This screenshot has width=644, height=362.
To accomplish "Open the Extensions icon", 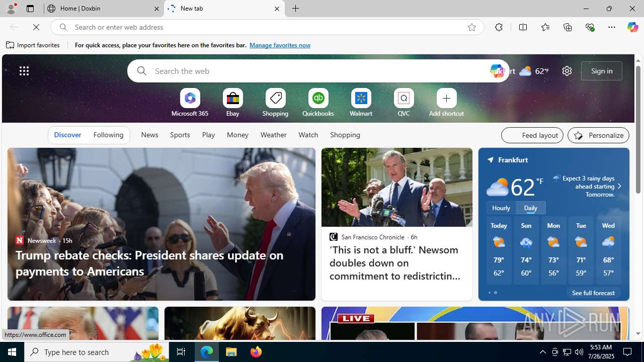I will (x=499, y=27).
